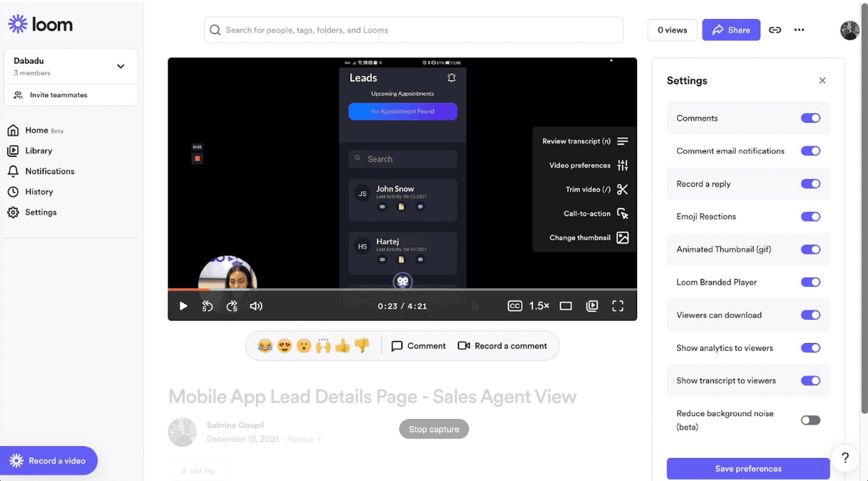868x481 pixels.
Task: Open Video preferences sliders icon
Action: pos(622,165)
